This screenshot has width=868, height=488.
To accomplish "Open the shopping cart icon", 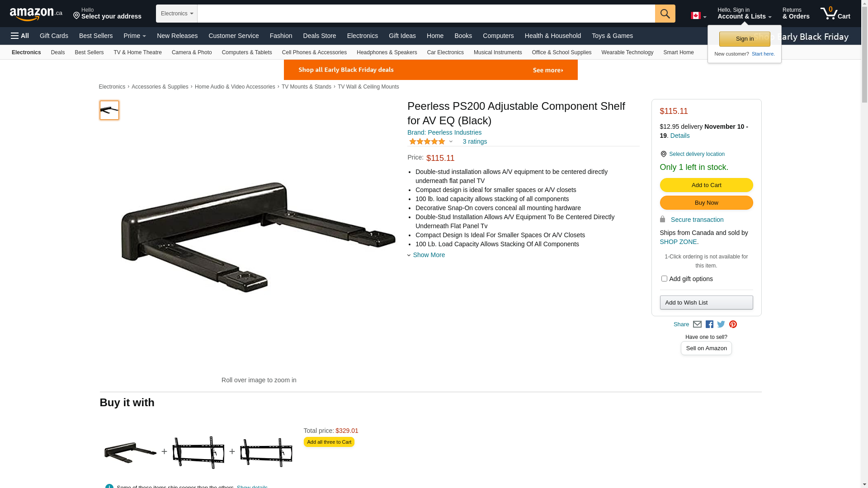I will (x=835, y=13).
